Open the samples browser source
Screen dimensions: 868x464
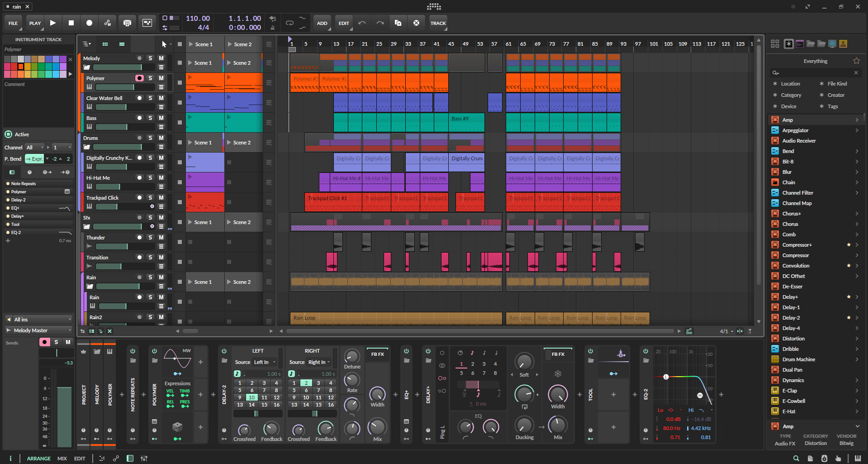click(799, 43)
